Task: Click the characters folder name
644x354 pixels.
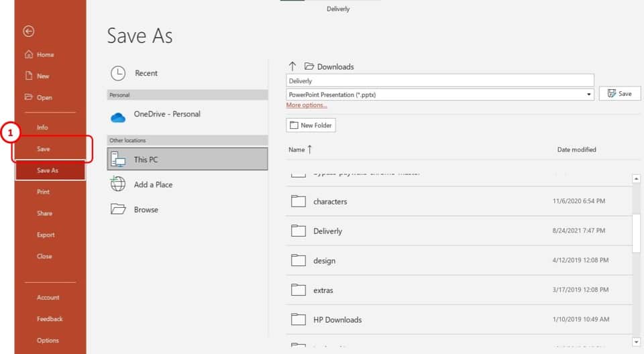Action: (x=330, y=202)
